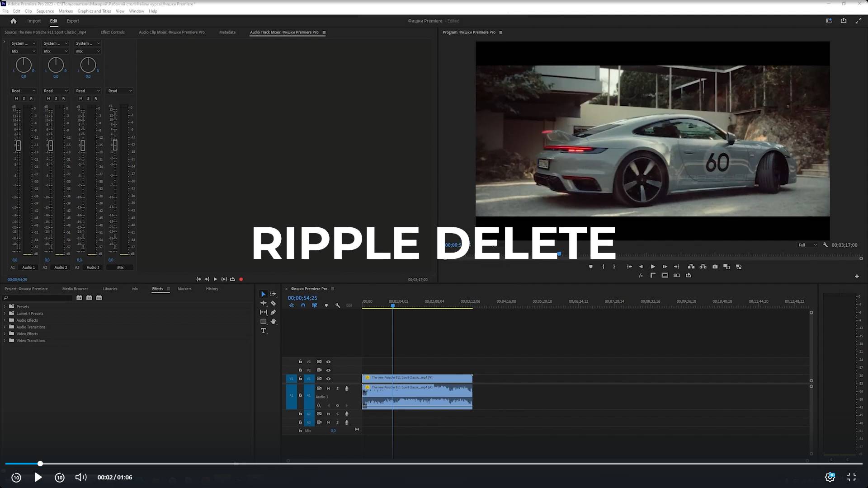Expand the Video Transitions folder
Viewport: 868px width, 488px height.
(x=5, y=340)
